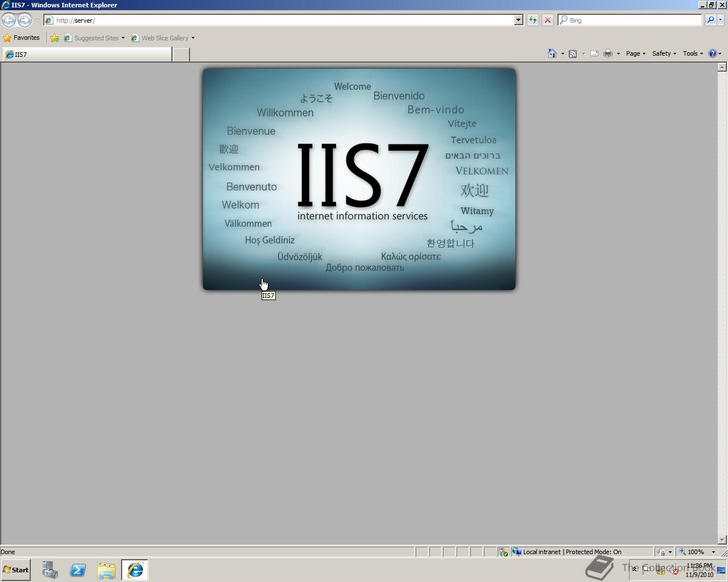Open a new blank tab
This screenshot has width=728, height=582.
click(181, 55)
